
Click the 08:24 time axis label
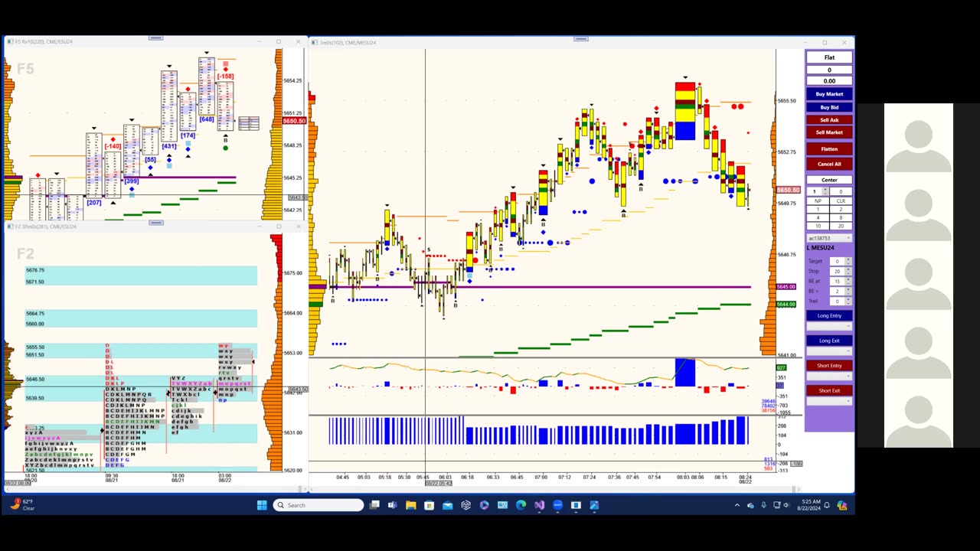coord(745,478)
